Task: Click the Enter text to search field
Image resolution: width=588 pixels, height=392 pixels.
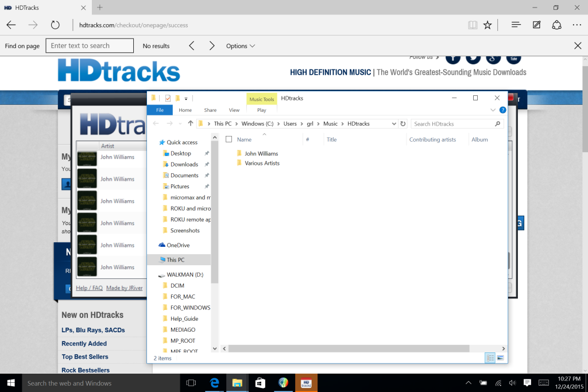Action: [x=90, y=46]
